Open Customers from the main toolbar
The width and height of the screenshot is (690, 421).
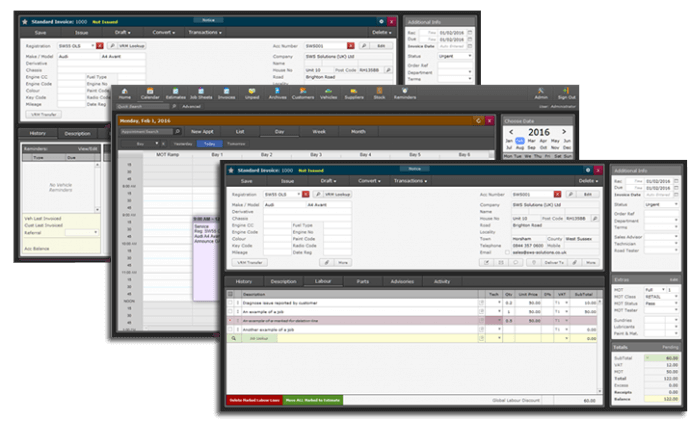point(303,94)
